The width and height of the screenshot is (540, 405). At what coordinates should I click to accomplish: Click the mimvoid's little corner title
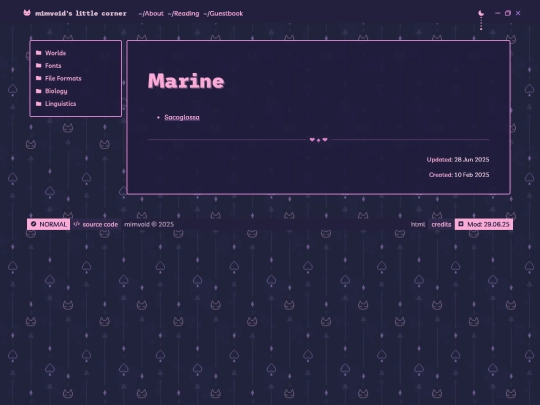pos(81,13)
